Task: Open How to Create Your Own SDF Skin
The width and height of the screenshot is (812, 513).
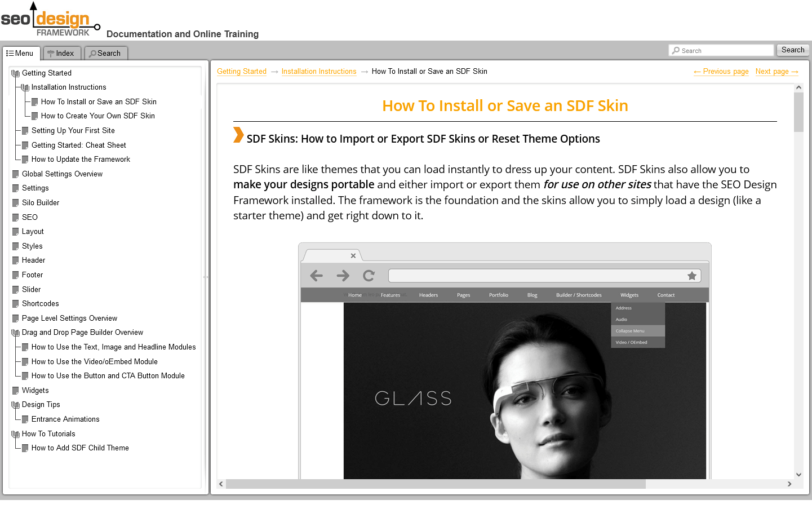Action: [98, 116]
